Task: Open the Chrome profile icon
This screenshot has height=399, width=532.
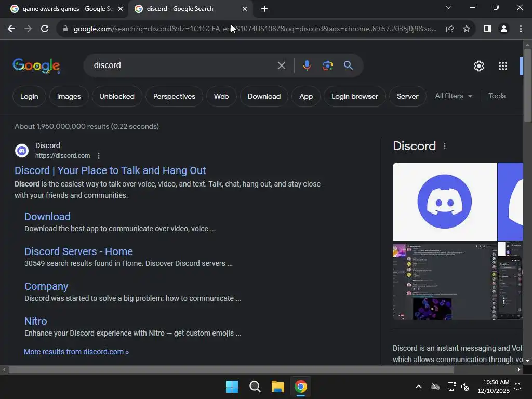Action: [x=504, y=29]
